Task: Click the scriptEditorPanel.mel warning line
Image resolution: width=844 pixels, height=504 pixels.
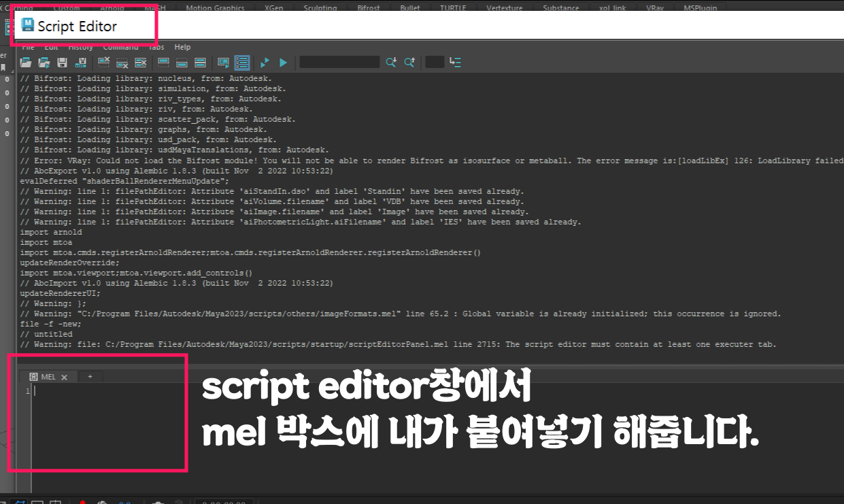Action: (x=398, y=344)
